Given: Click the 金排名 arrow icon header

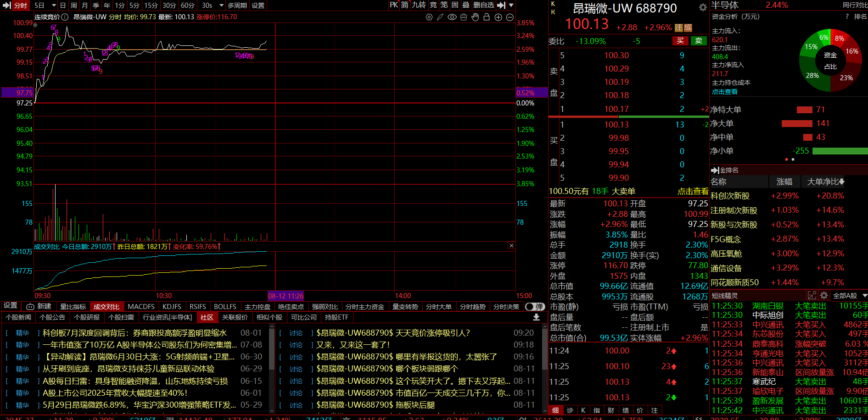Looking at the screenshot, I should 715,170.
